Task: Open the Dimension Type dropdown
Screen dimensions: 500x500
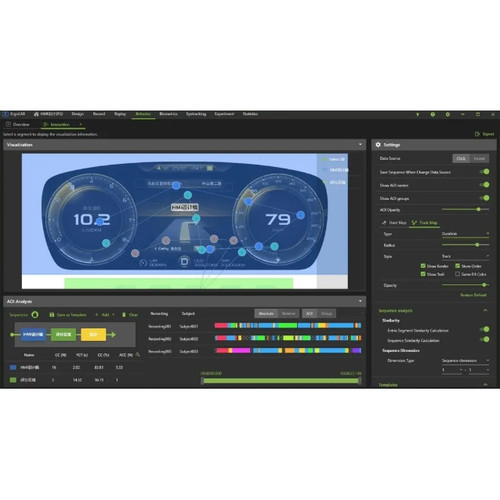Action: point(465,360)
